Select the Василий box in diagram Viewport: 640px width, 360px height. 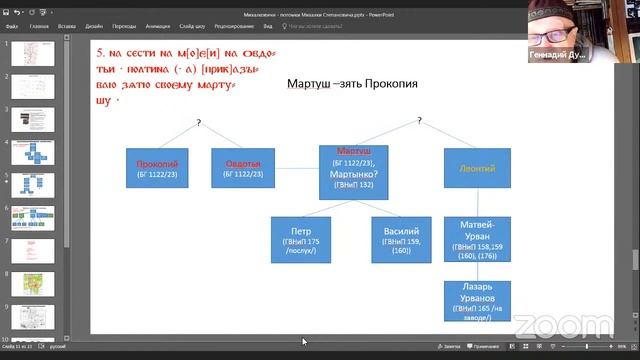click(x=401, y=240)
